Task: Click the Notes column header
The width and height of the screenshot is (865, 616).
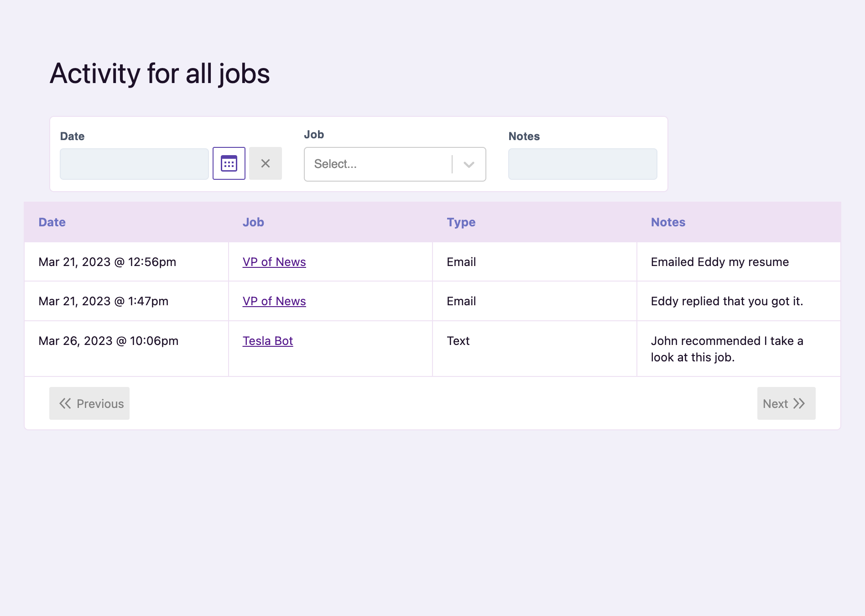Action: 667,222
